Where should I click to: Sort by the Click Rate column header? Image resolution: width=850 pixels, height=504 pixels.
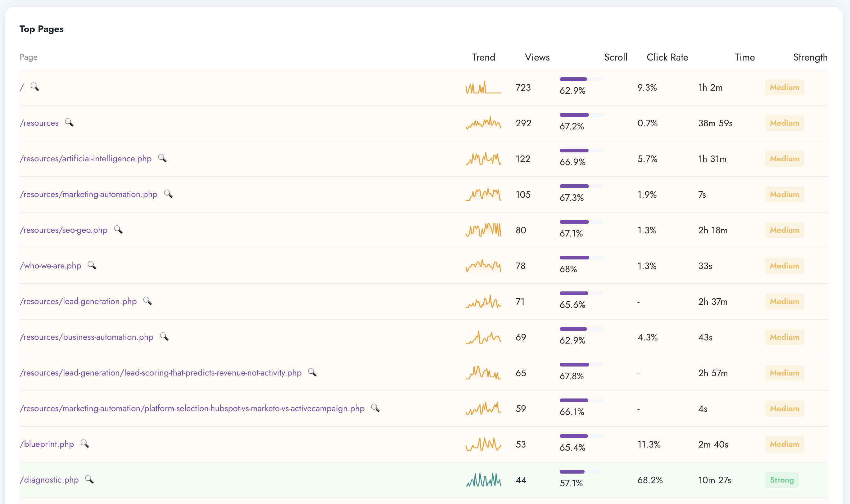tap(667, 57)
